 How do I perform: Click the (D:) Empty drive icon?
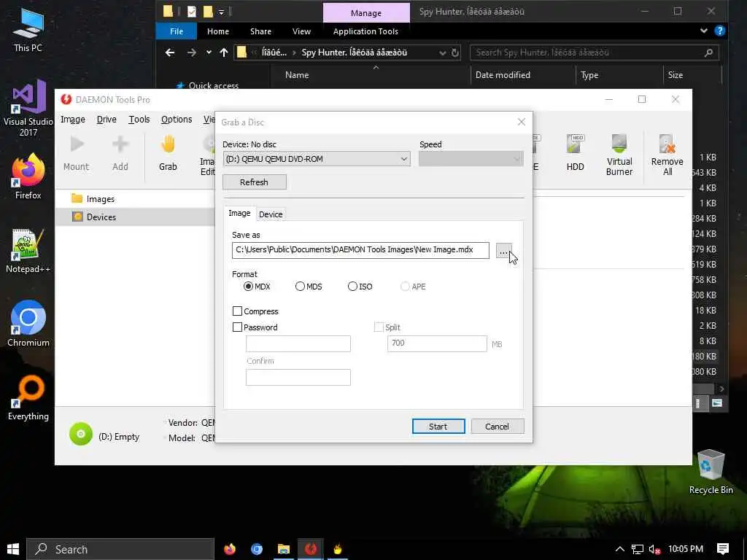coord(81,435)
